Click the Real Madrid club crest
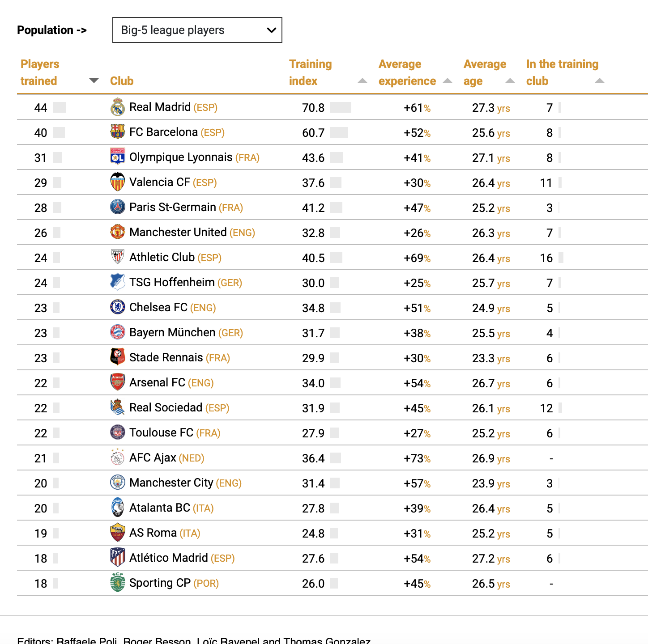The width and height of the screenshot is (648, 644). (118, 107)
